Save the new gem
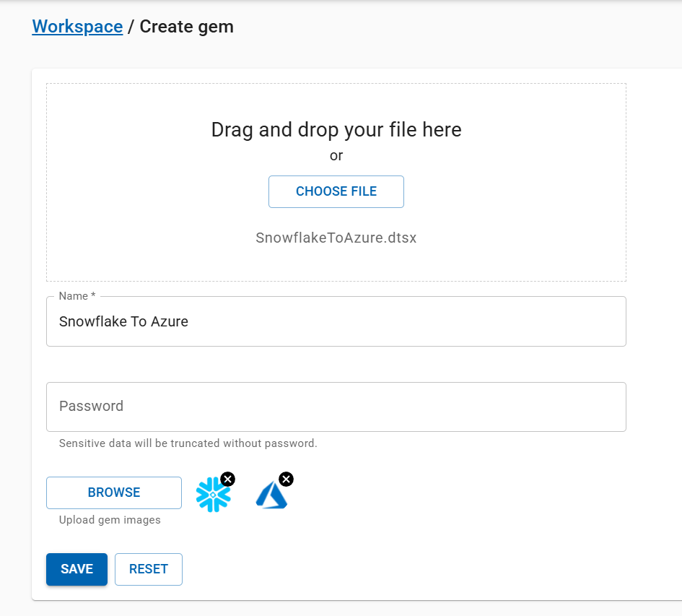Viewport: 682px width, 616px height. pyautogui.click(x=76, y=569)
